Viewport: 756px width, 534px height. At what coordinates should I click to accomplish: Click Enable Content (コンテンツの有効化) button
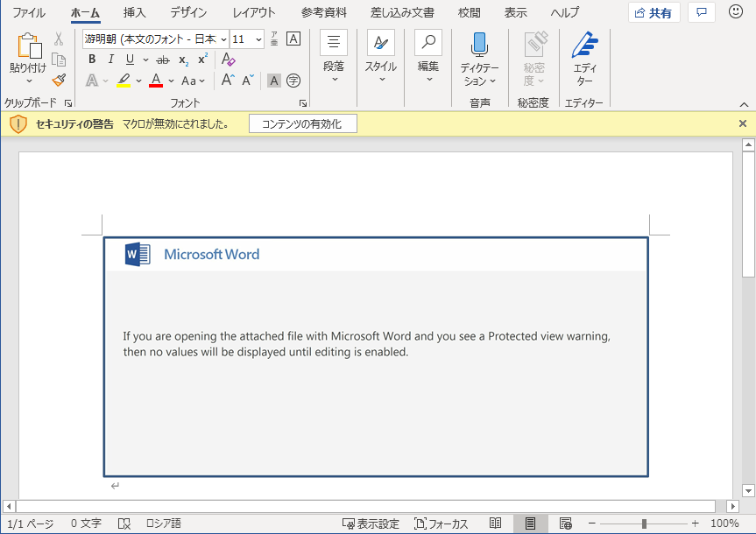[x=303, y=123]
